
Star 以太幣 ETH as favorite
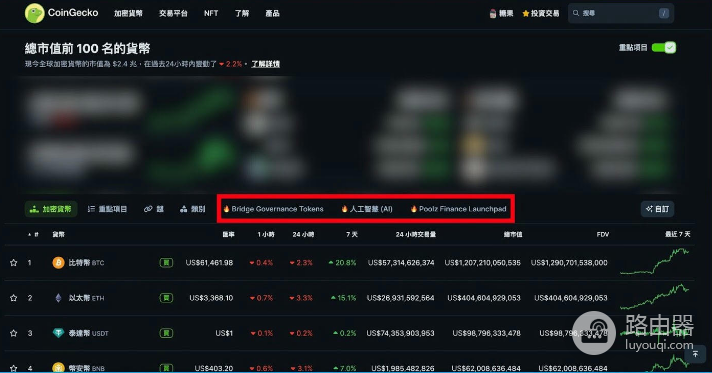(14, 298)
